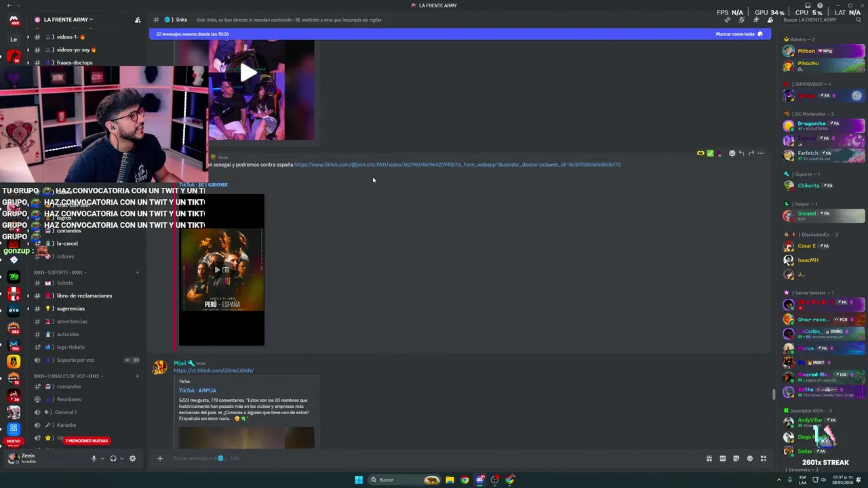This screenshot has height=488, width=868.
Task: Collapse the SOPORTE channel category
Action: [x=60, y=272]
